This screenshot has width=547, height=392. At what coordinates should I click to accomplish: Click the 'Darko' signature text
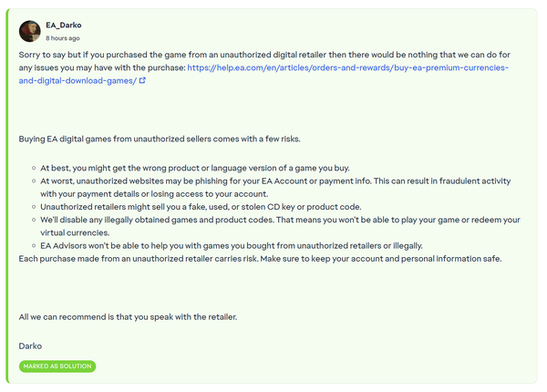(30, 346)
